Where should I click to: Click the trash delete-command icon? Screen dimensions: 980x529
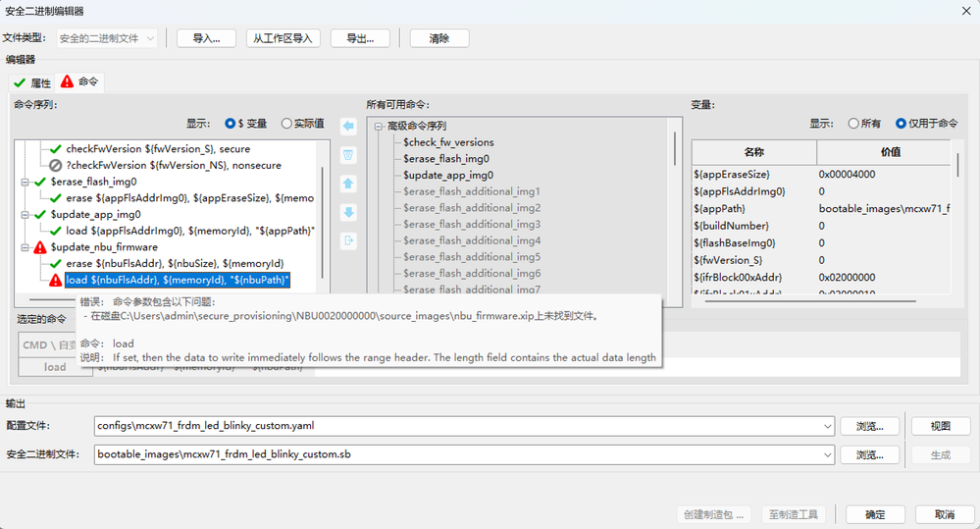(x=348, y=154)
